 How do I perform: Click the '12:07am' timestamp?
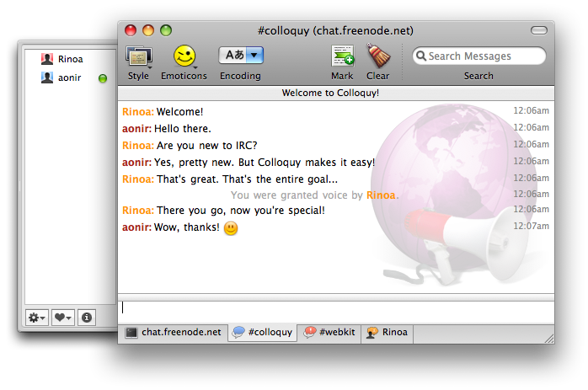[x=531, y=226]
